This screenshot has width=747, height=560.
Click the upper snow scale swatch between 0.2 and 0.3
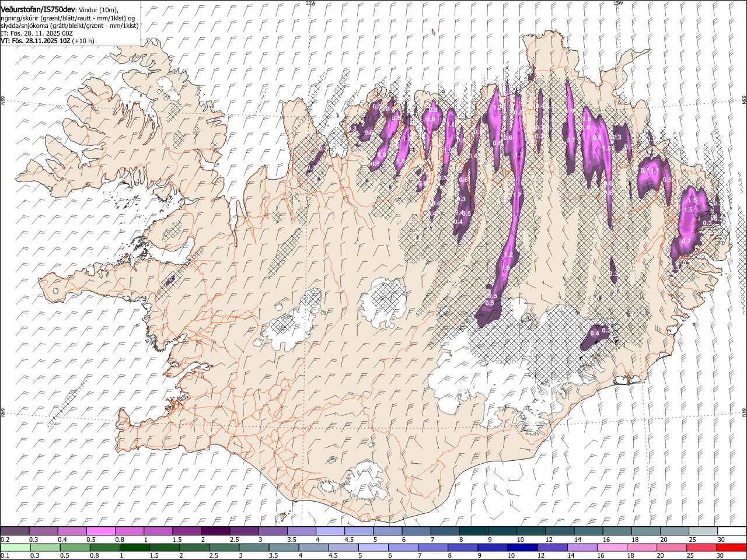[x=15, y=531]
